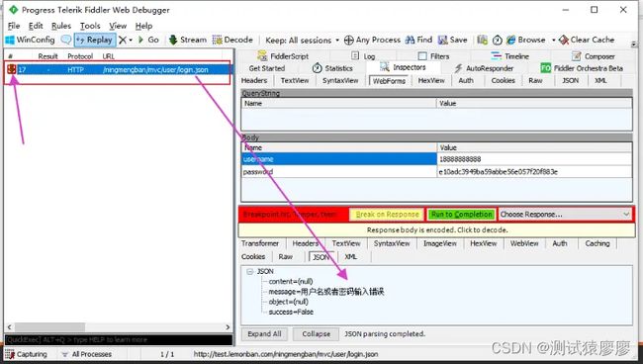Image resolution: width=643 pixels, height=364 pixels.
Task: Click the Remove X icon in toolbar
Action: tap(123, 40)
